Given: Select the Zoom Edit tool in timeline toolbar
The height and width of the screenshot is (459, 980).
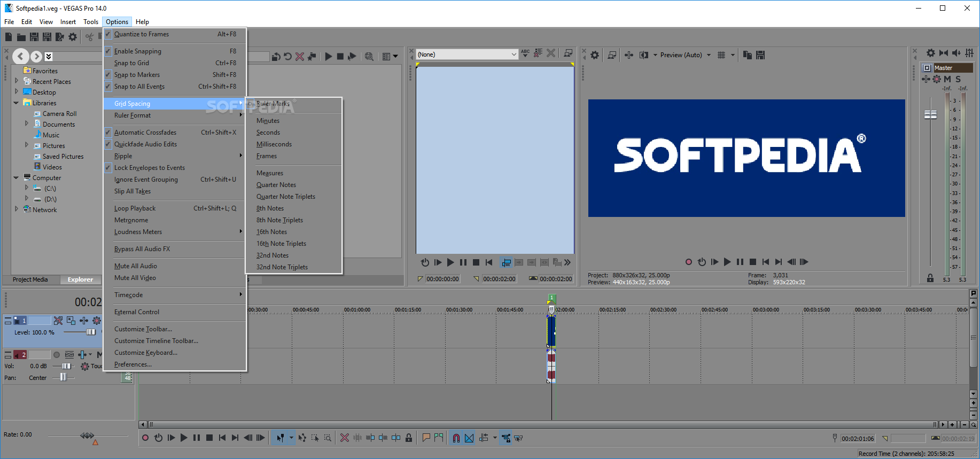Looking at the screenshot, I should tap(328, 438).
